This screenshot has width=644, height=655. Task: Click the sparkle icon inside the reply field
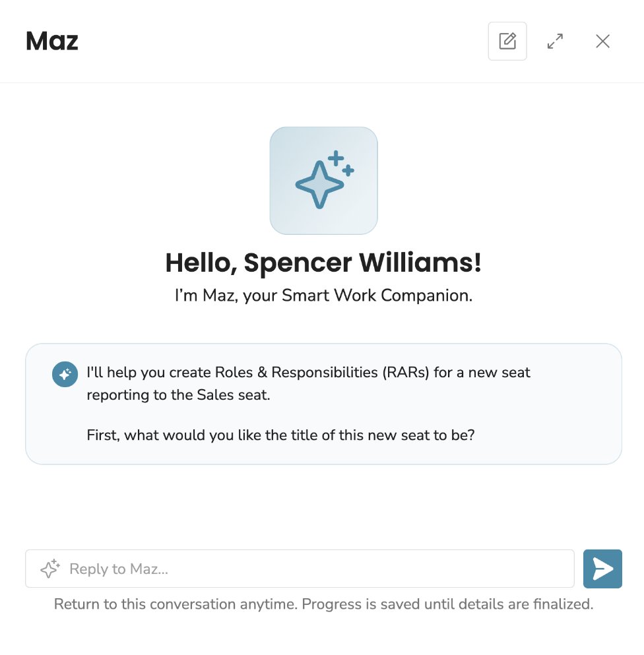pos(49,569)
